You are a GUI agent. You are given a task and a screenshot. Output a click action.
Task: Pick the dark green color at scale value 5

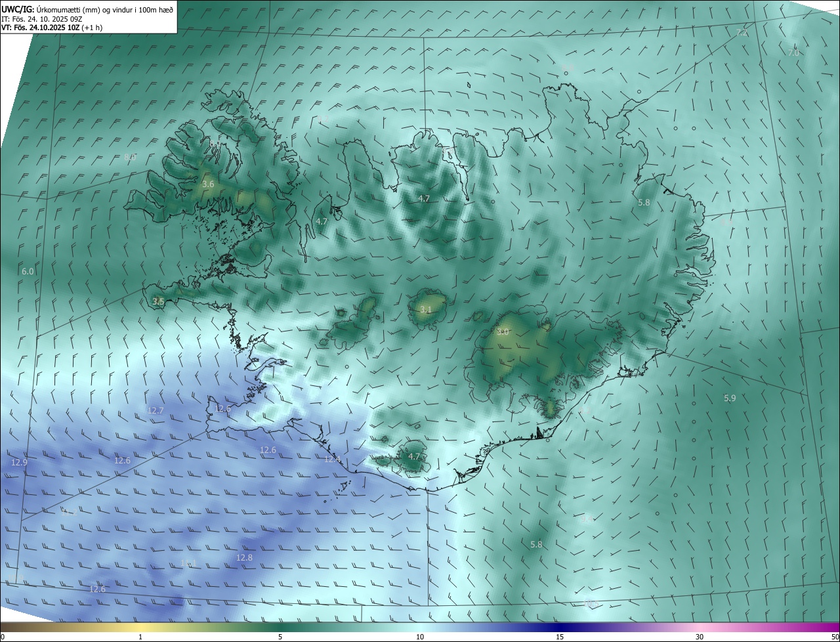[x=280, y=627]
